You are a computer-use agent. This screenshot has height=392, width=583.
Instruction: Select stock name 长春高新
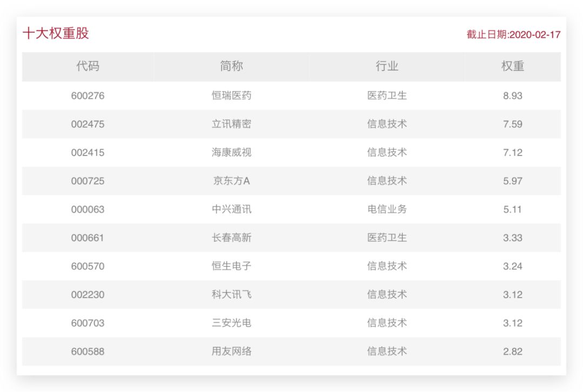coord(231,238)
